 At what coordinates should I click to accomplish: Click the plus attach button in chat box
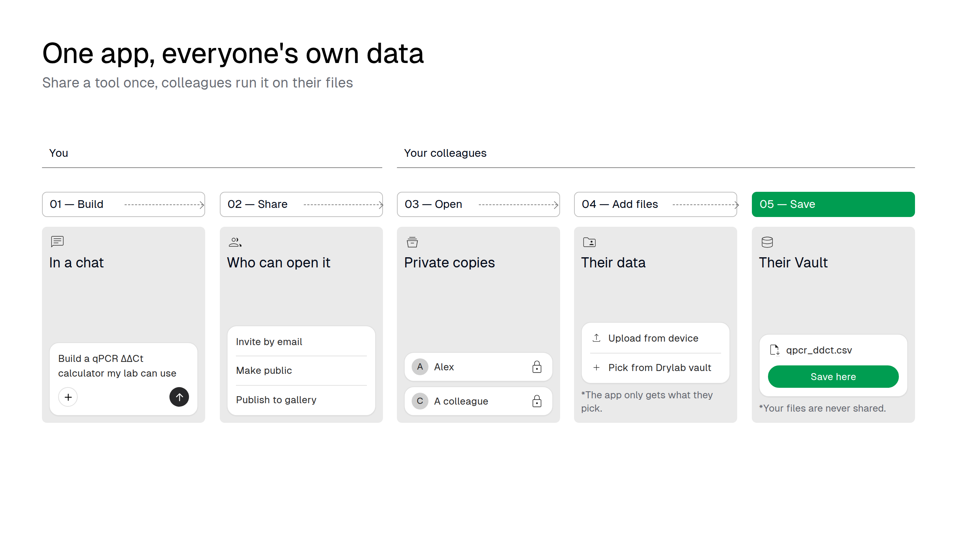click(x=68, y=397)
